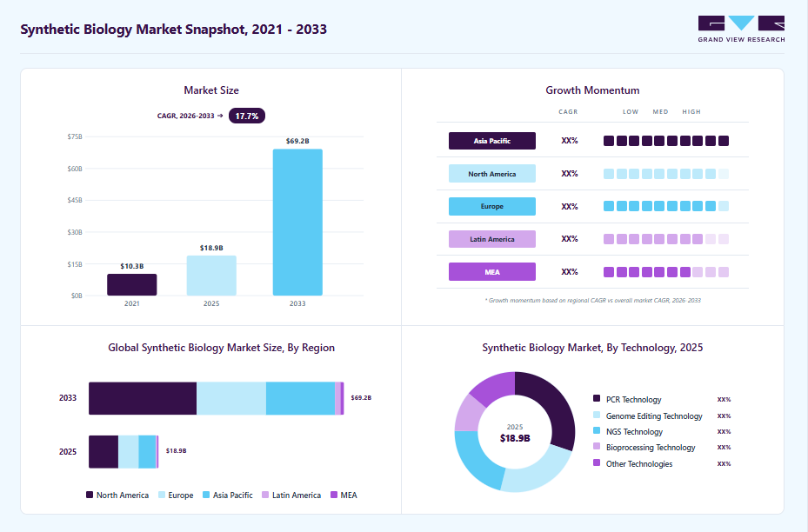Image resolution: width=808 pixels, height=532 pixels.
Task: Click the MEA legend swatch below the region bars
Action: [334, 495]
